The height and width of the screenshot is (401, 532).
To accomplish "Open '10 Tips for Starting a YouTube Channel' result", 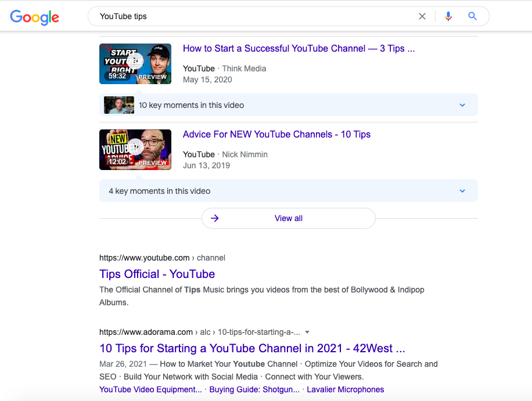I will coord(252,348).
